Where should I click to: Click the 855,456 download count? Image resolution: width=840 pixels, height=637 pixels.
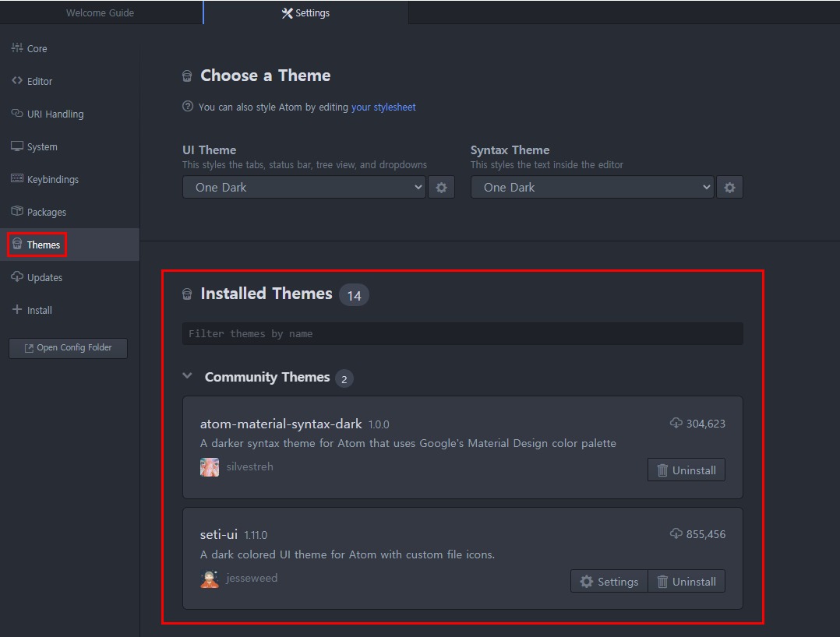(x=705, y=534)
